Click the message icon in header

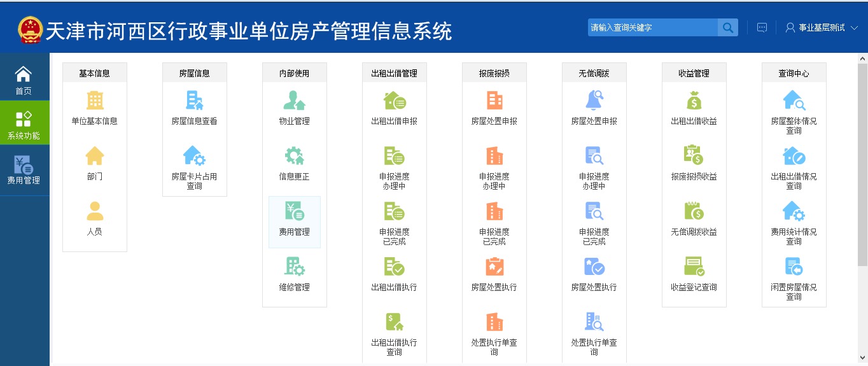762,27
